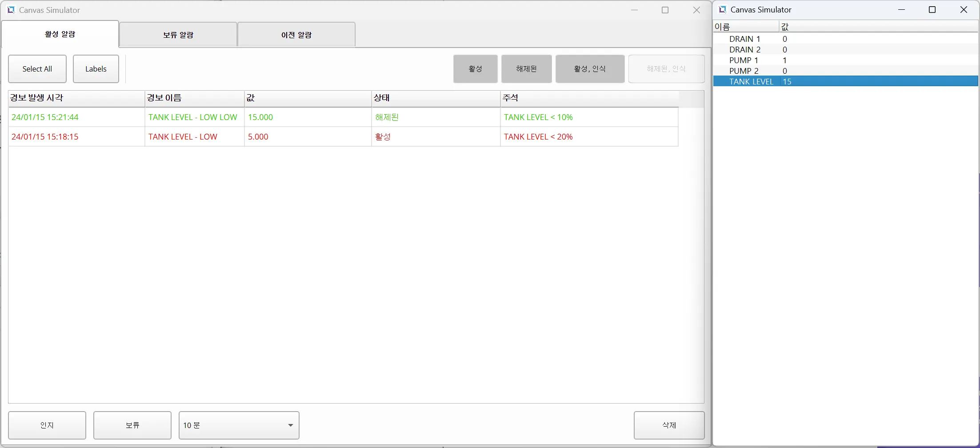The height and width of the screenshot is (448, 980).
Task: Click the 보류 button at bottom
Action: coord(132,425)
